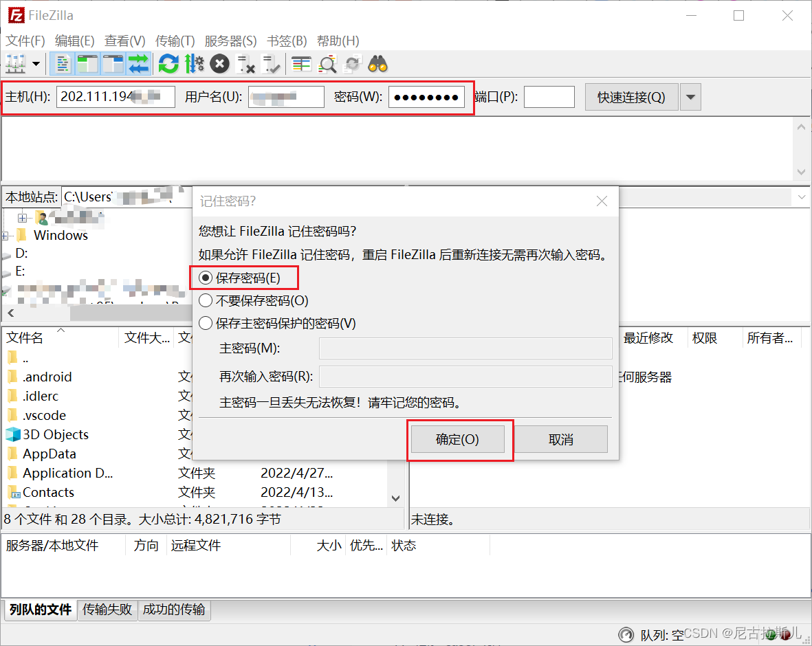Viewport: 812px width, 646px height.
Task: Click the binoculars file search icon
Action: pyautogui.click(x=378, y=64)
